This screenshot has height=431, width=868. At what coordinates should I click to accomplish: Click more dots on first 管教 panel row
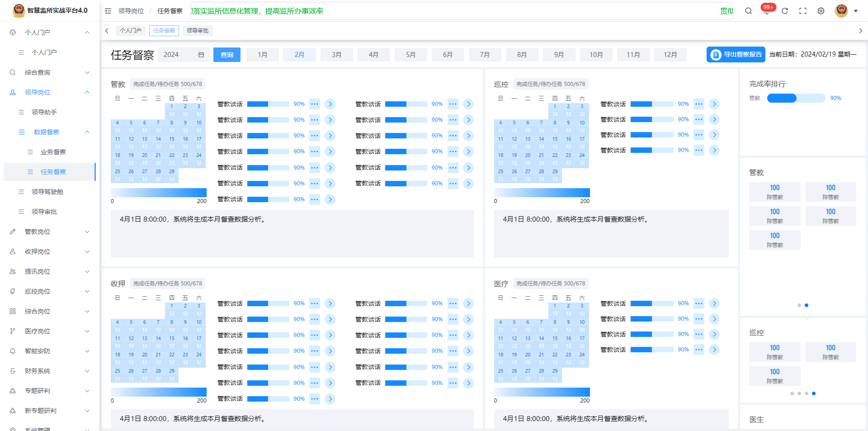click(x=315, y=104)
